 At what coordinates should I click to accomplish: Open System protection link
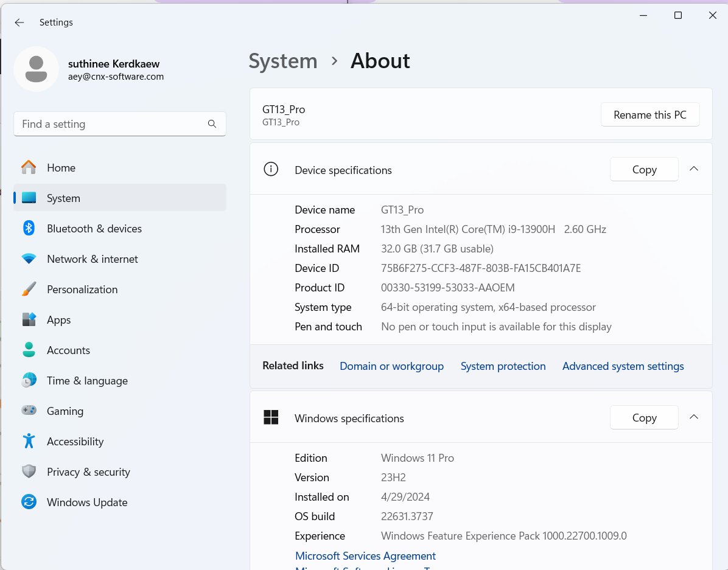(x=503, y=366)
